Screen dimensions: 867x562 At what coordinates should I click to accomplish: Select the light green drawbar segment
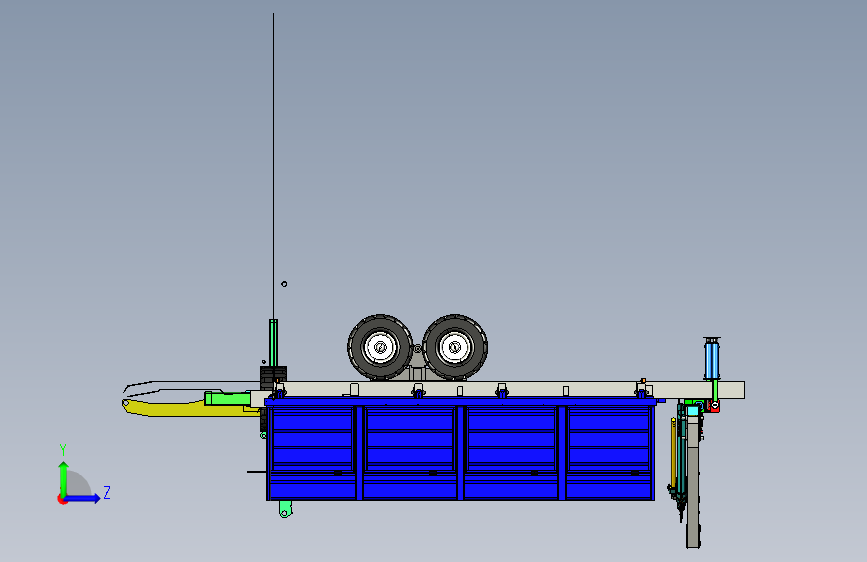[x=227, y=398]
